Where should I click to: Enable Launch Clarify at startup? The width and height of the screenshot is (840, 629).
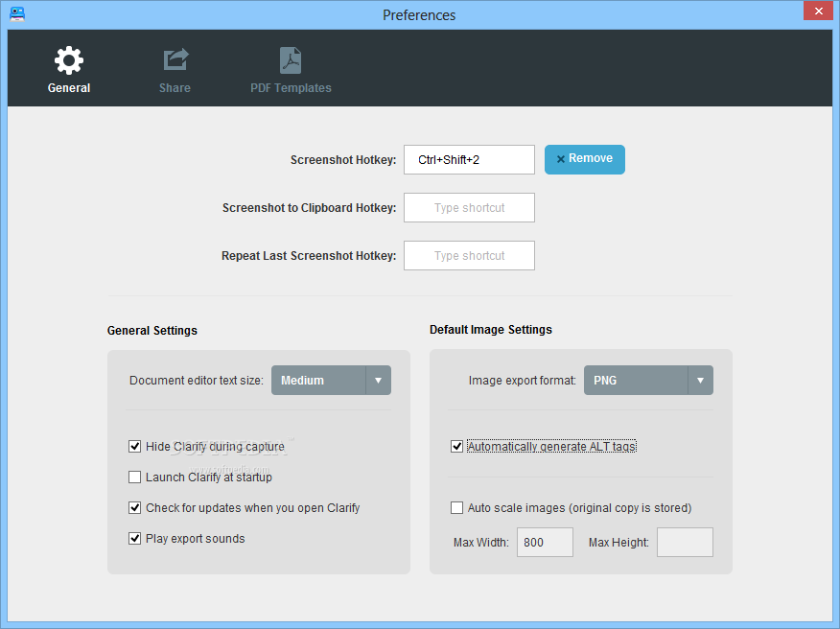click(134, 477)
